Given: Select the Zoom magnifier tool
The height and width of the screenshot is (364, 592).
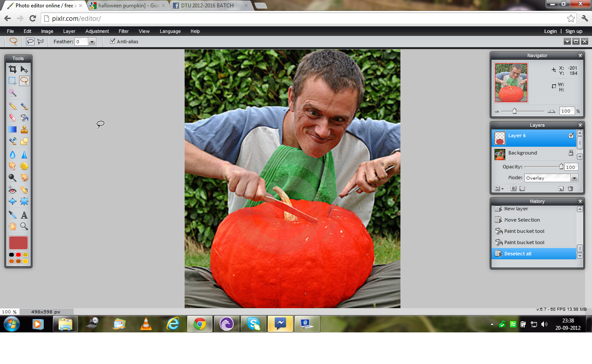Looking at the screenshot, I should pos(24,226).
